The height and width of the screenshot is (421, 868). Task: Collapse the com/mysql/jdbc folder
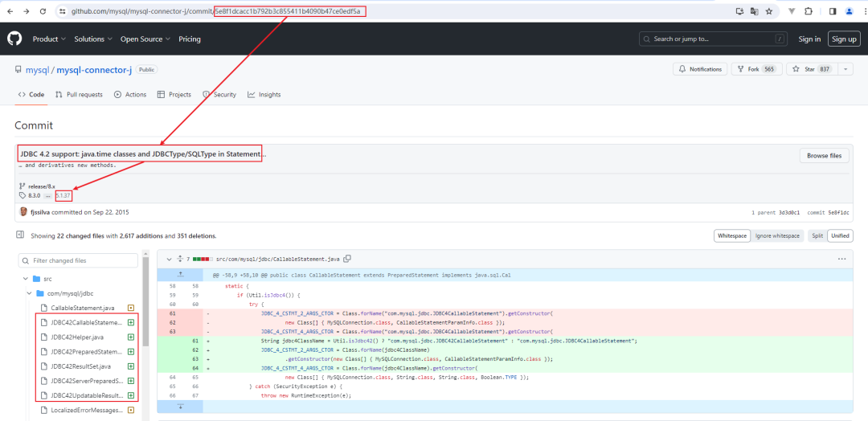point(30,293)
